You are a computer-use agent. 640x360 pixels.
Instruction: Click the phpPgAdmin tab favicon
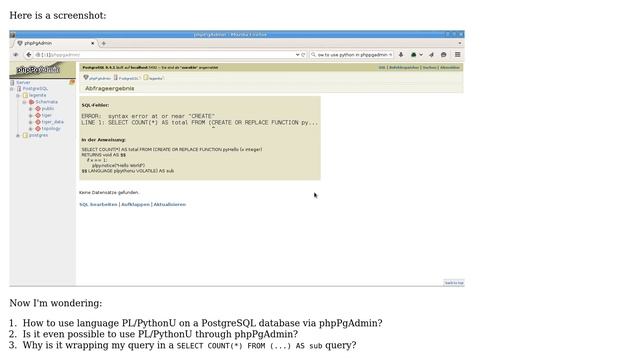tap(20, 43)
